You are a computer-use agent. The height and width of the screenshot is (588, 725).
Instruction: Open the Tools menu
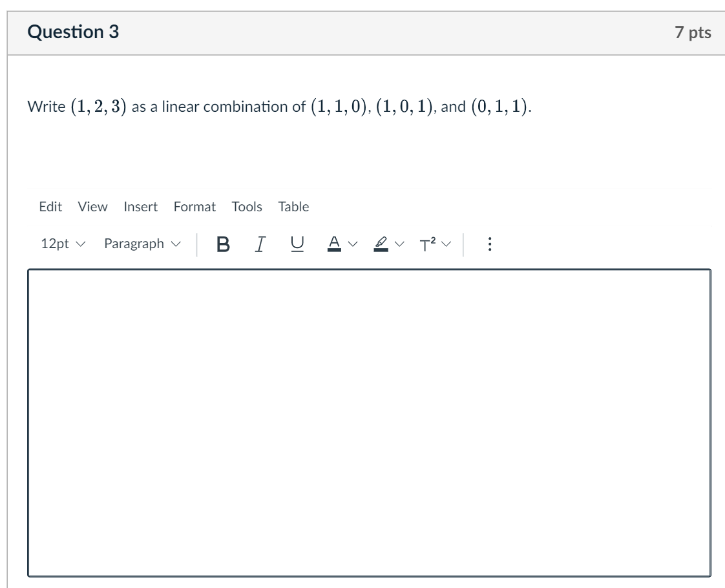coord(247,207)
